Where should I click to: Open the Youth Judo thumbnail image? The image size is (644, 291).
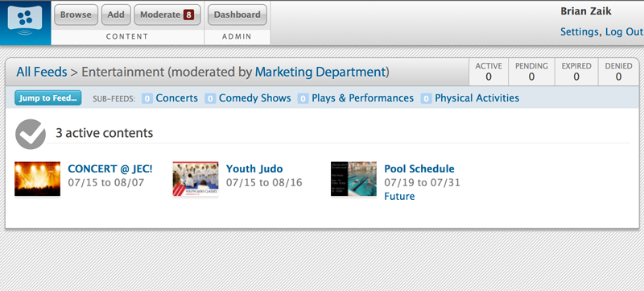196,178
